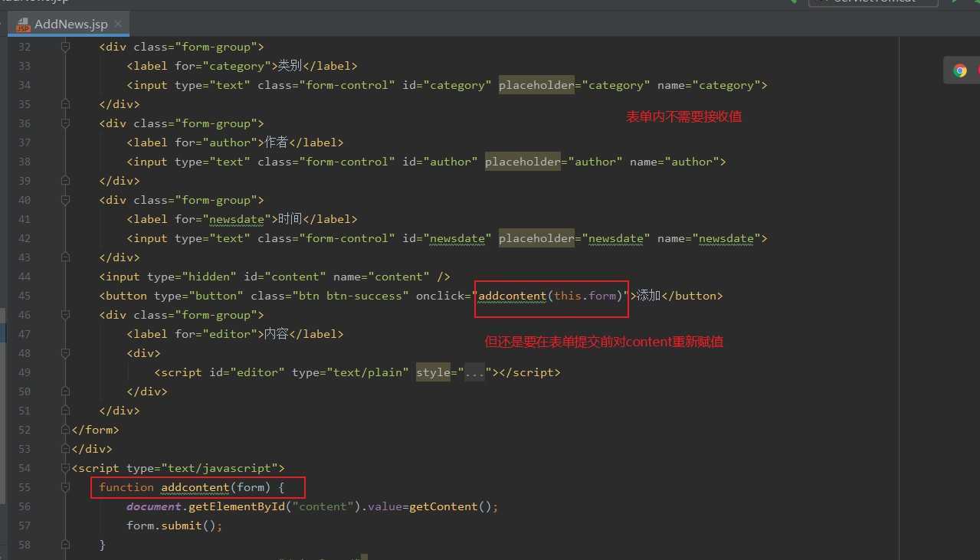
Task: Click the function keyword on line 55
Action: [x=126, y=487]
